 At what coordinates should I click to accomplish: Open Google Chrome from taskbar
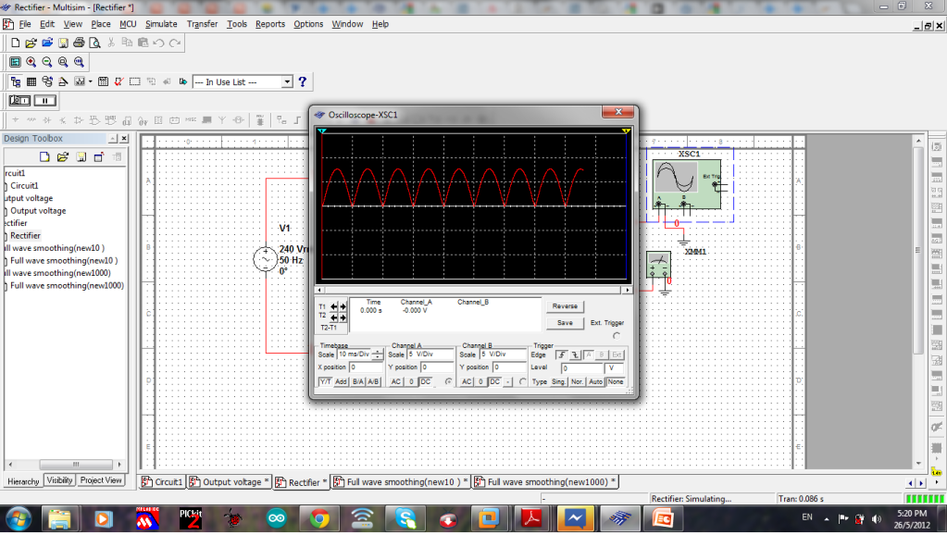(319, 519)
